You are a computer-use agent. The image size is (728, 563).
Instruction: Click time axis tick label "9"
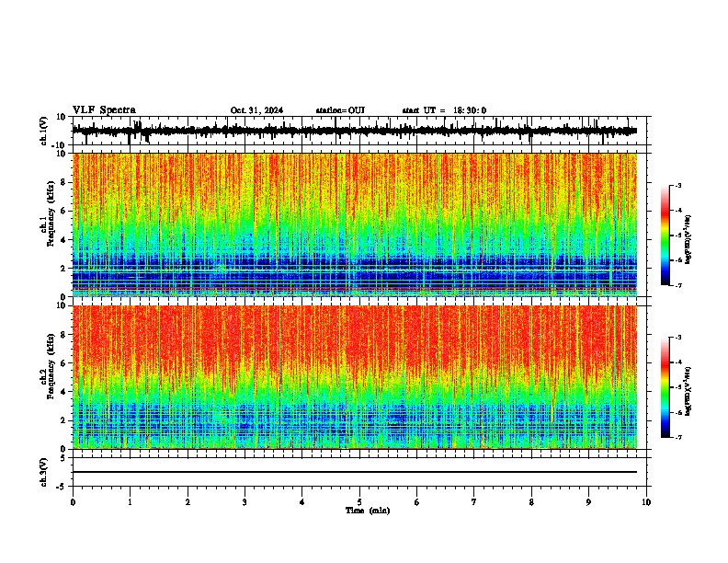pos(588,502)
